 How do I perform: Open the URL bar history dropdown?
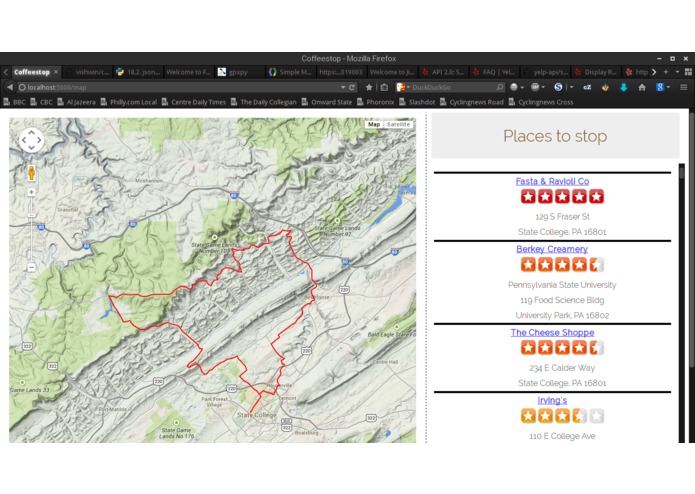[343, 87]
